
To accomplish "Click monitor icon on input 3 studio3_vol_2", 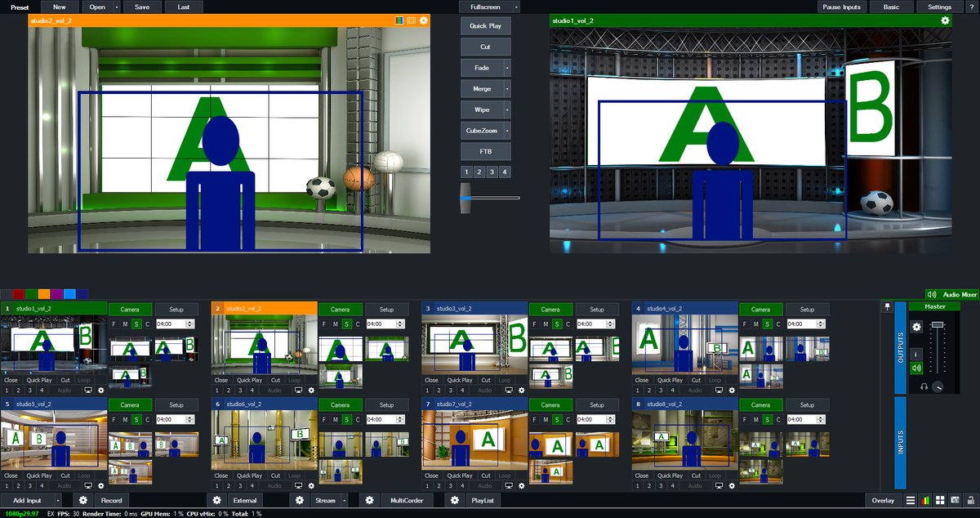I will click(509, 391).
